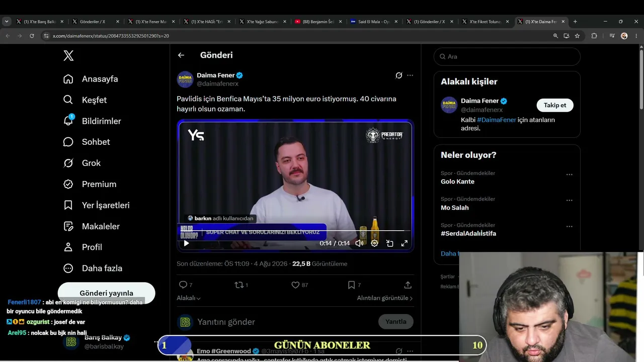Switch to the X'te Fikret Toluna tab

[485, 22]
